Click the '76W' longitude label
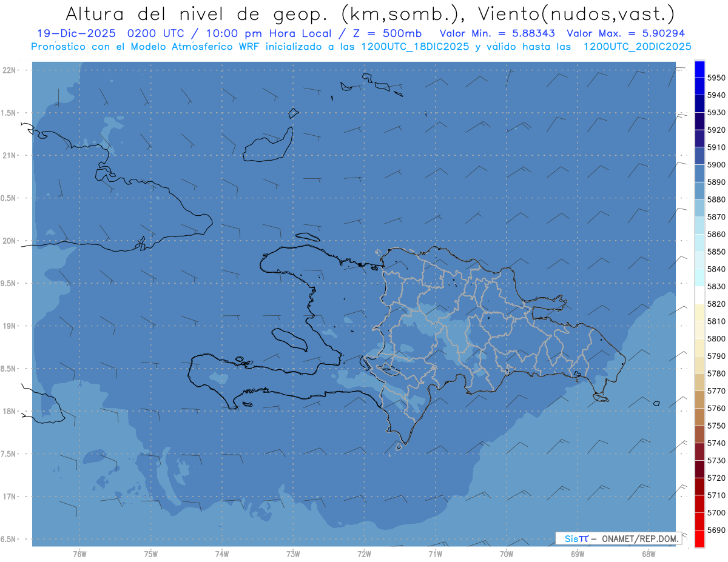 click(x=79, y=554)
